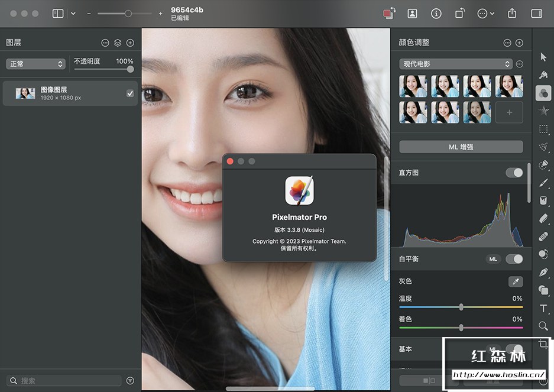Image resolution: width=554 pixels, height=392 pixels.
Task: Pick the gray eyedropper for white balance
Action: (x=516, y=281)
